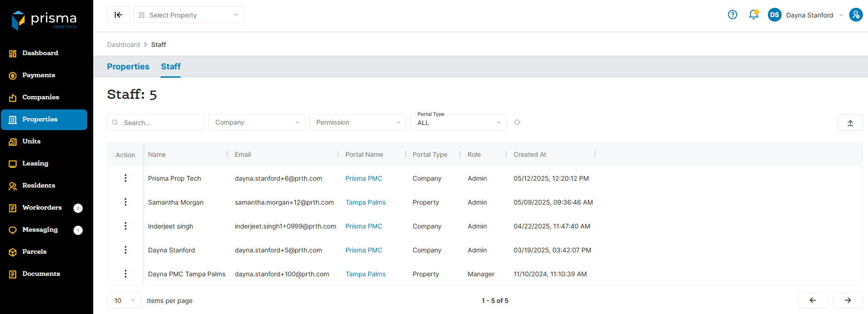Open the Company filter dropdown
868x314 pixels.
[256, 122]
